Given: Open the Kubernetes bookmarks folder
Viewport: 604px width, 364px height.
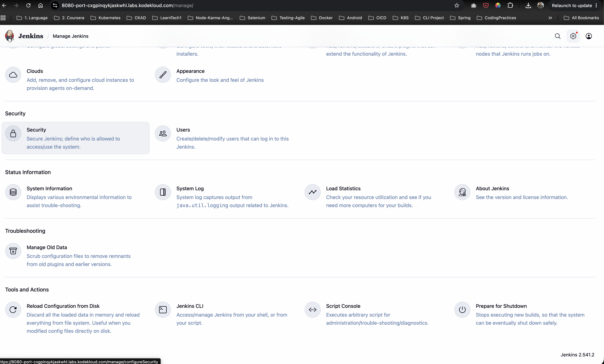Looking at the screenshot, I should pos(105,18).
